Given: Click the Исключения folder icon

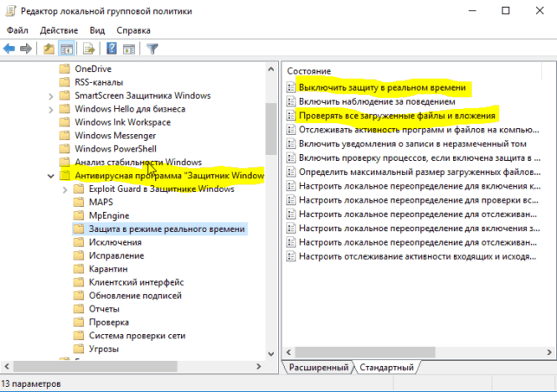Looking at the screenshot, I should (79, 242).
